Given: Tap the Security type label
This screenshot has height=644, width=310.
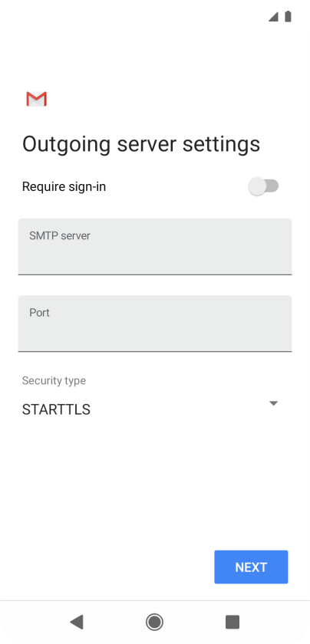Looking at the screenshot, I should pyautogui.click(x=54, y=380).
